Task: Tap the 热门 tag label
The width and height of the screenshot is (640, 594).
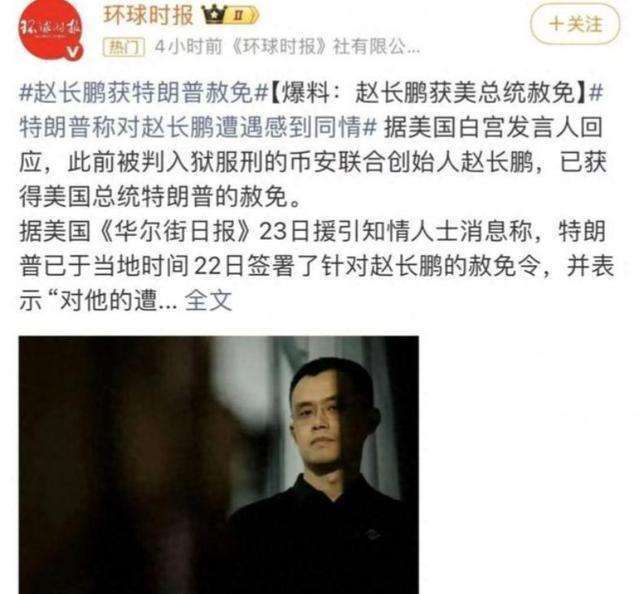Action: [124, 47]
